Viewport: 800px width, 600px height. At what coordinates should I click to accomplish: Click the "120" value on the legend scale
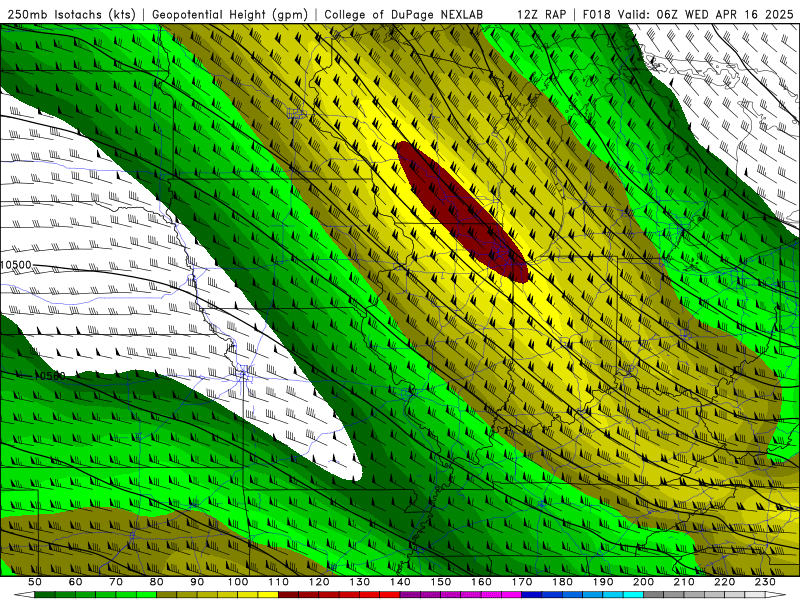pyautogui.click(x=319, y=582)
